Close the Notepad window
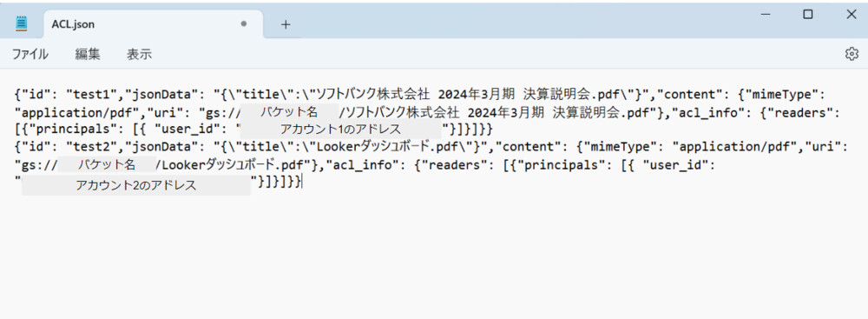The height and width of the screenshot is (319, 868). (852, 15)
